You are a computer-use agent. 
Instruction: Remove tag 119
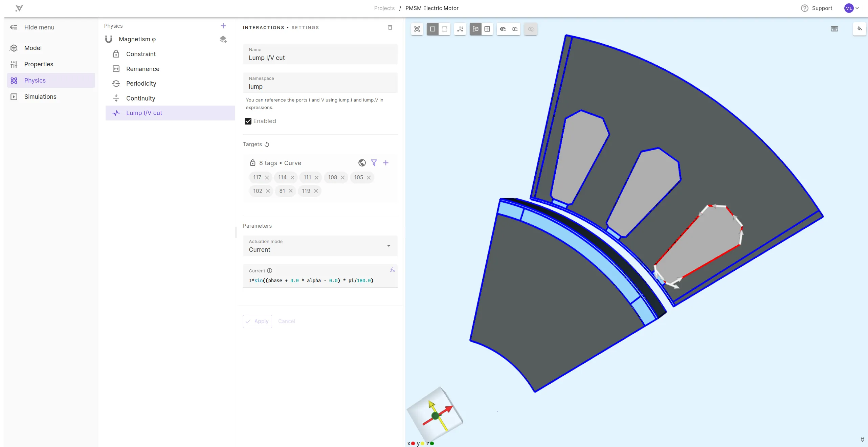click(x=316, y=191)
